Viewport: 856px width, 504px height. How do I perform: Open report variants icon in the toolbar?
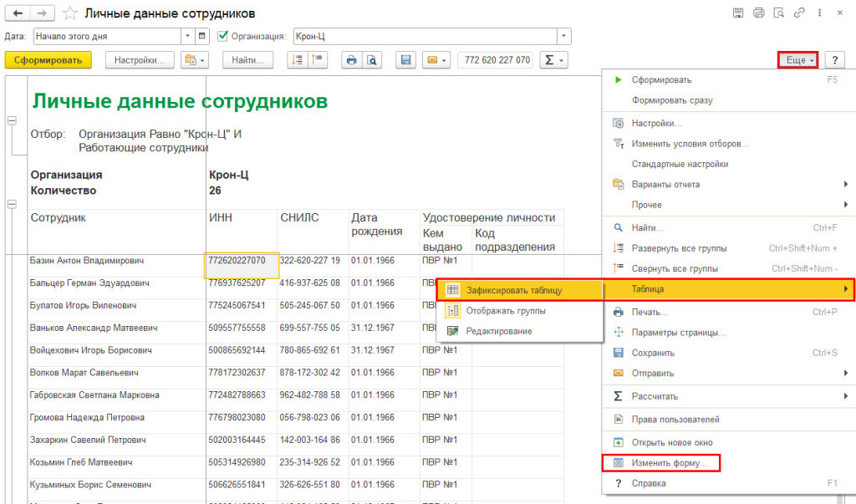[194, 60]
